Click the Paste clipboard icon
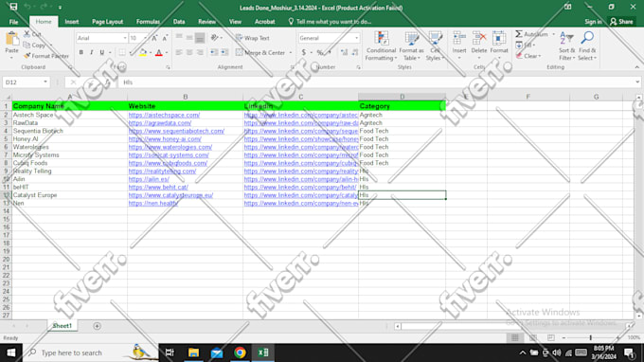Viewport: 644px width, 362px height. click(12, 39)
